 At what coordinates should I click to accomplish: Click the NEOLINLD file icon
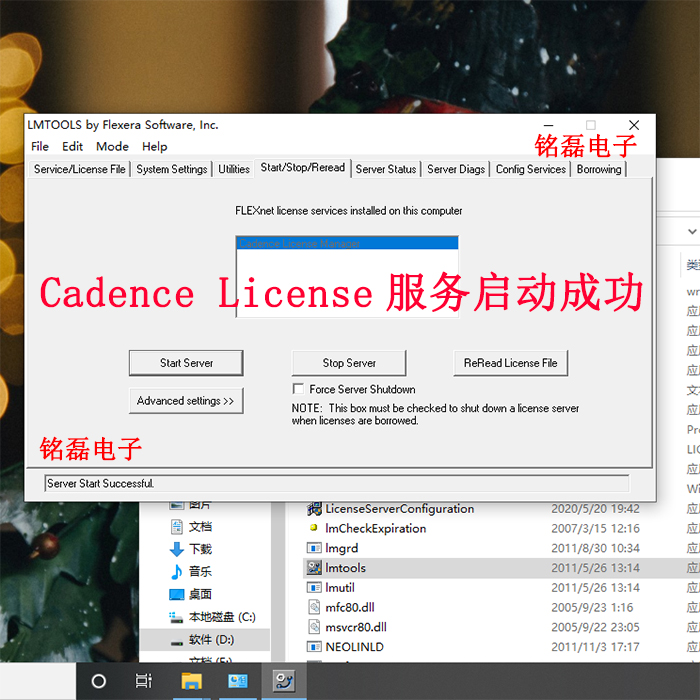314,646
